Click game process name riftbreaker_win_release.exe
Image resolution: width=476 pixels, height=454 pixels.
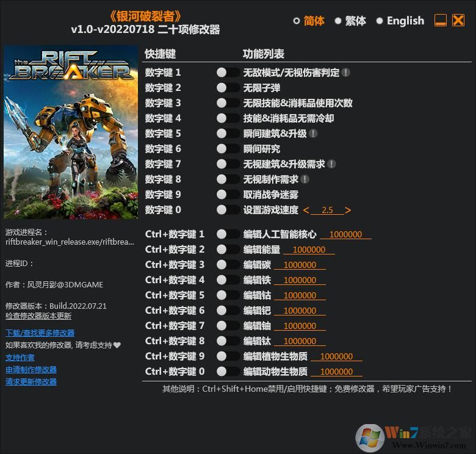[x=70, y=242]
